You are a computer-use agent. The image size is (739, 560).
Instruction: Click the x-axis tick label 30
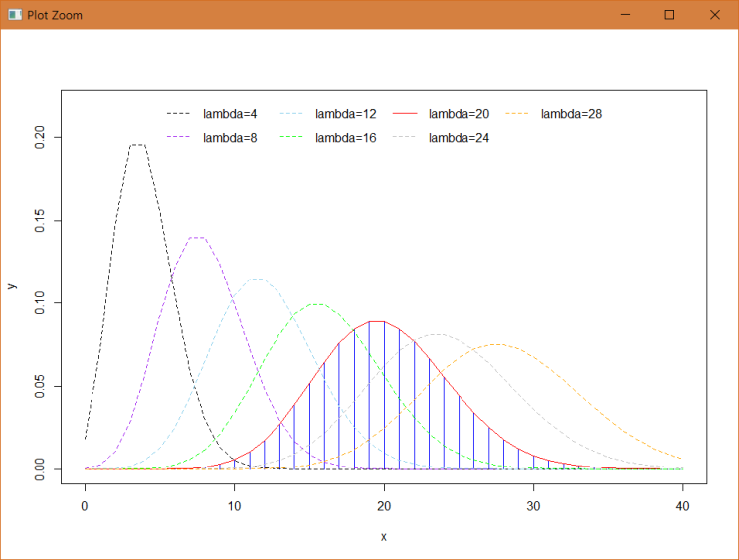(533, 506)
